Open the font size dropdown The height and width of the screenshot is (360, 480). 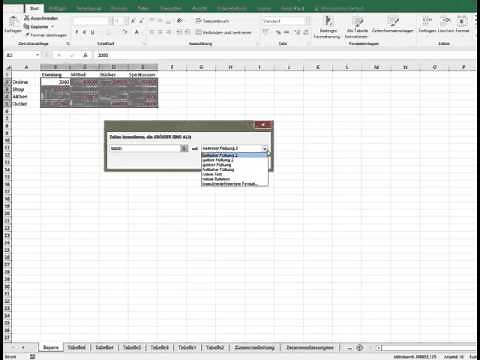(x=126, y=21)
